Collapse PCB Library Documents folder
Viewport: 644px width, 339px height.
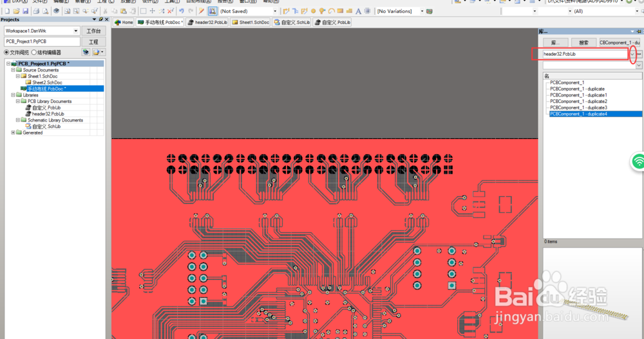click(x=17, y=101)
